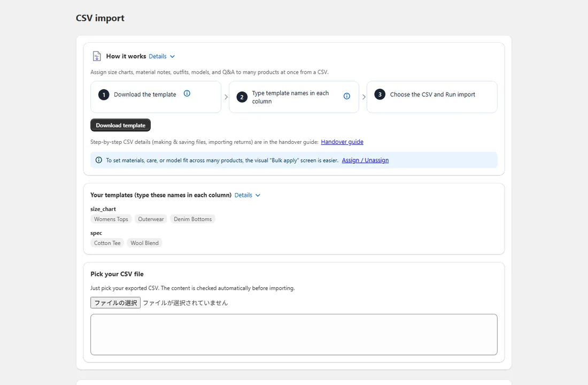Click the chevron after Your templates Details
The height and width of the screenshot is (385, 588).
click(x=258, y=196)
